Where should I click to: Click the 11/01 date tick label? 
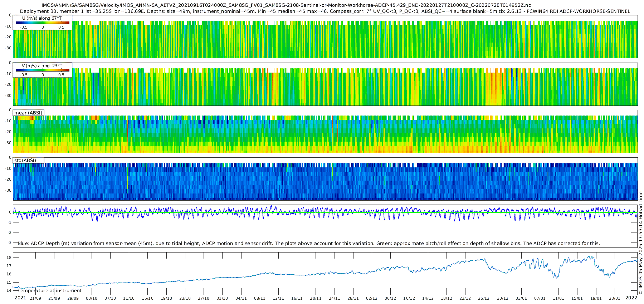point(558,298)
